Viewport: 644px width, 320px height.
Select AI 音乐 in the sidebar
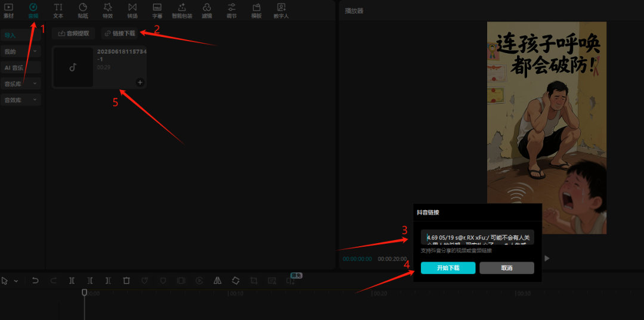[x=21, y=67]
